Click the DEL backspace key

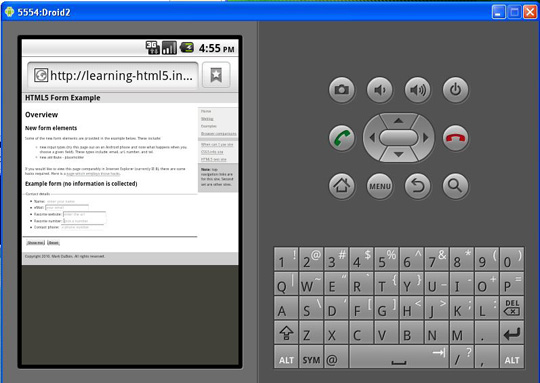[512, 308]
